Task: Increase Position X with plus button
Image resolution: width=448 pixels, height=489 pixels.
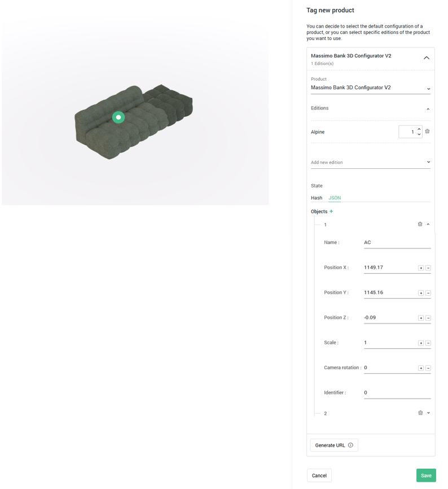Action: coord(420,268)
